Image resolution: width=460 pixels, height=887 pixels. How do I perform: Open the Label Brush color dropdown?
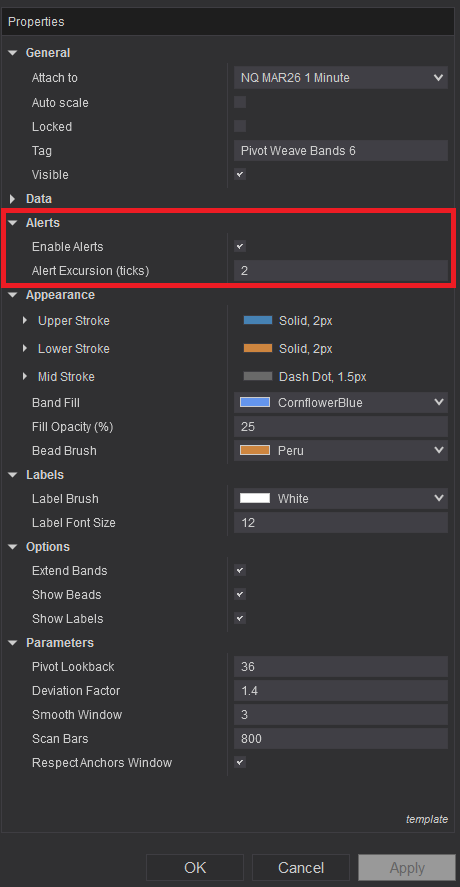click(x=341, y=499)
